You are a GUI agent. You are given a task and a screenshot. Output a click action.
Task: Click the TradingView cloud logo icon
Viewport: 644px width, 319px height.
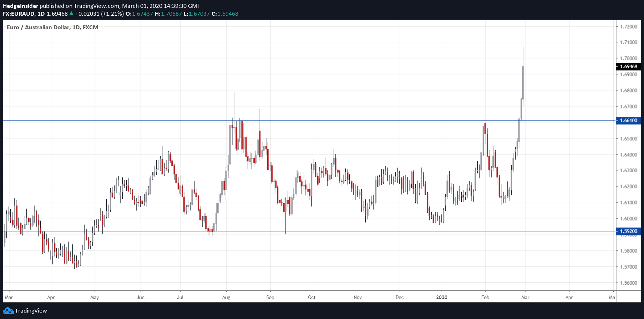(x=8, y=311)
